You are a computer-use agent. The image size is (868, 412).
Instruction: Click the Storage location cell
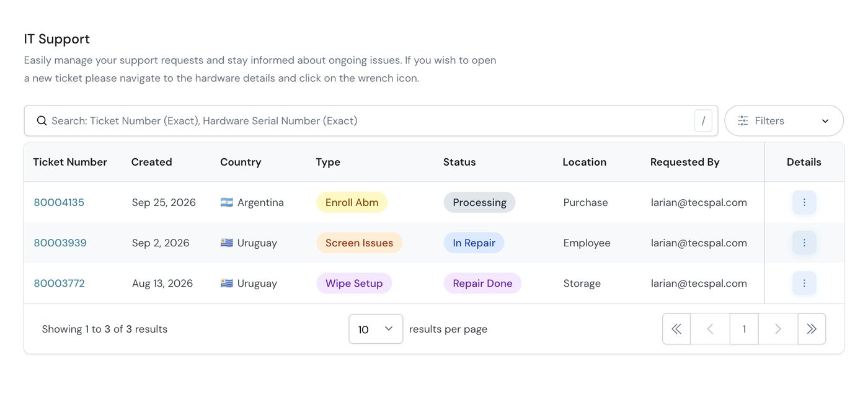(582, 284)
